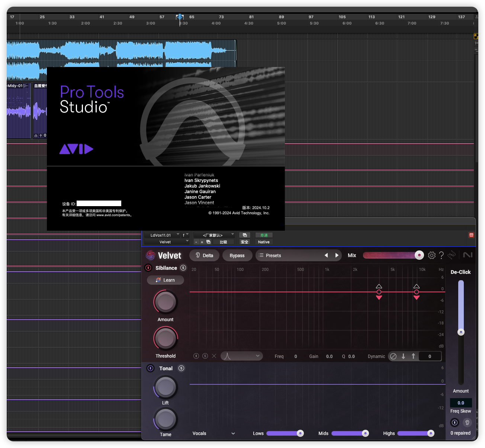Adjust the Lows slider handle

300,433
